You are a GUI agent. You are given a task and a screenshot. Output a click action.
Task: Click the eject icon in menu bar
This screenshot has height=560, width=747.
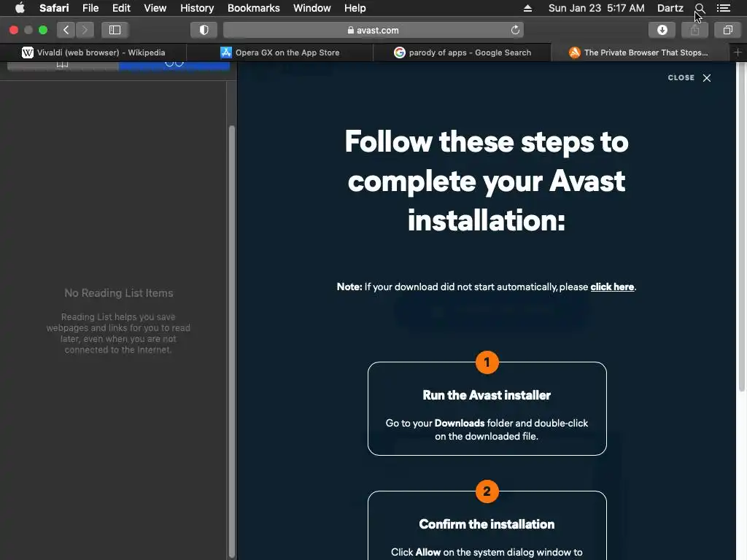527,8
